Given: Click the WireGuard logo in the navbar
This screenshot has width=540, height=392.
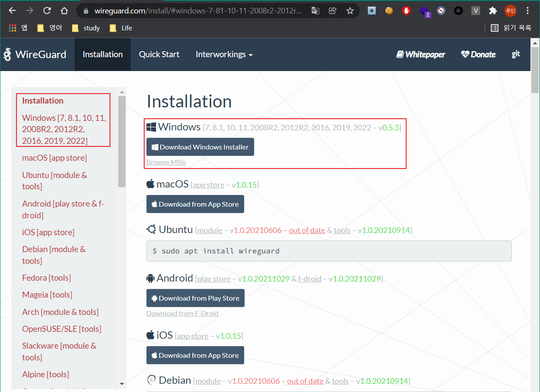Looking at the screenshot, I should (x=35, y=55).
